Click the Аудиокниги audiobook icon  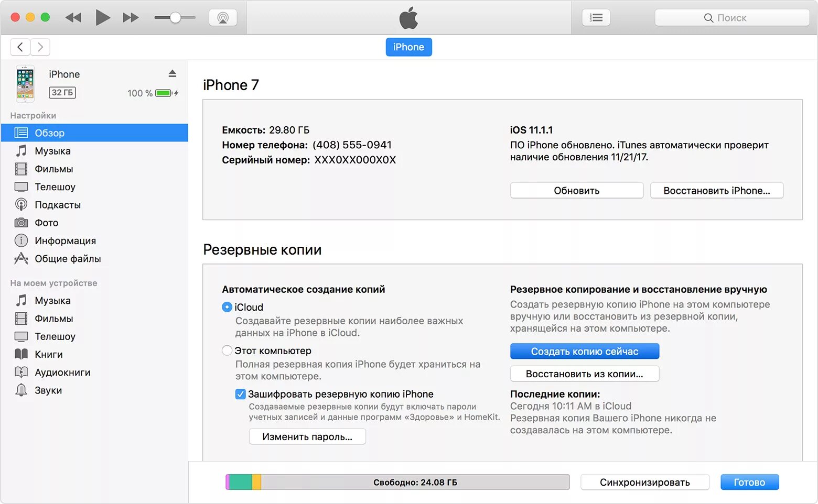click(21, 372)
